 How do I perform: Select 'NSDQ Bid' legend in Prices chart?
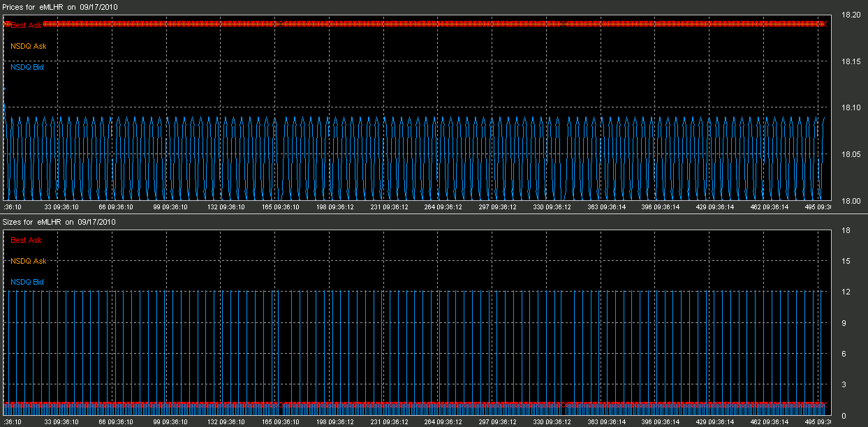point(27,67)
